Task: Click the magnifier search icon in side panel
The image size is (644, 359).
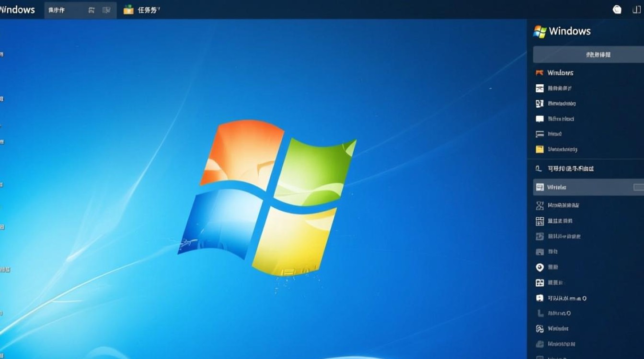Action: click(x=539, y=168)
